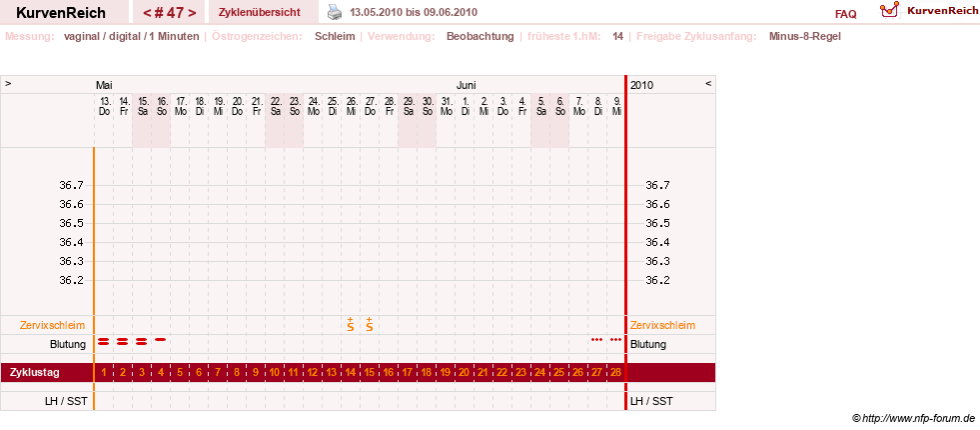Image resolution: width=980 pixels, height=430 pixels.
Task: Open the nfp-forum.de copyright link
Action: coord(913,418)
